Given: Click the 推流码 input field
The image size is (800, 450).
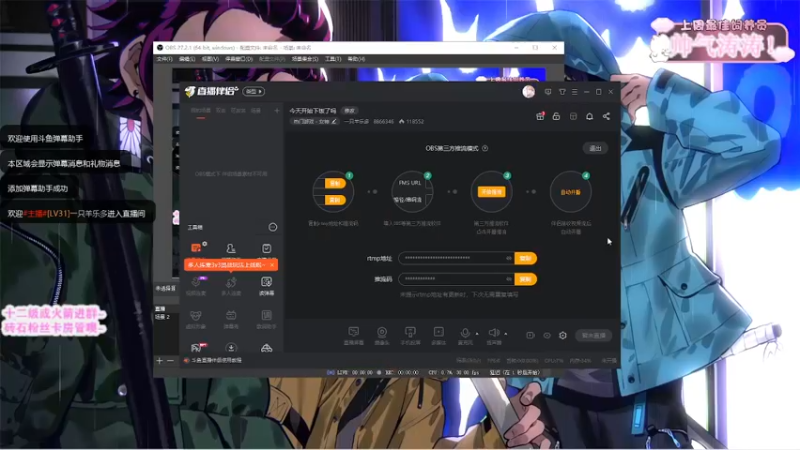Looking at the screenshot, I should [456, 279].
